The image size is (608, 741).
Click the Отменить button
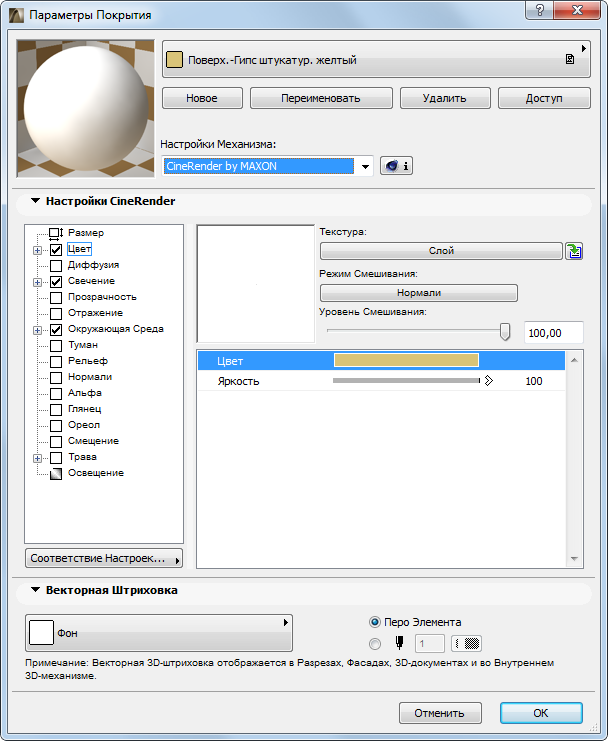click(x=440, y=713)
